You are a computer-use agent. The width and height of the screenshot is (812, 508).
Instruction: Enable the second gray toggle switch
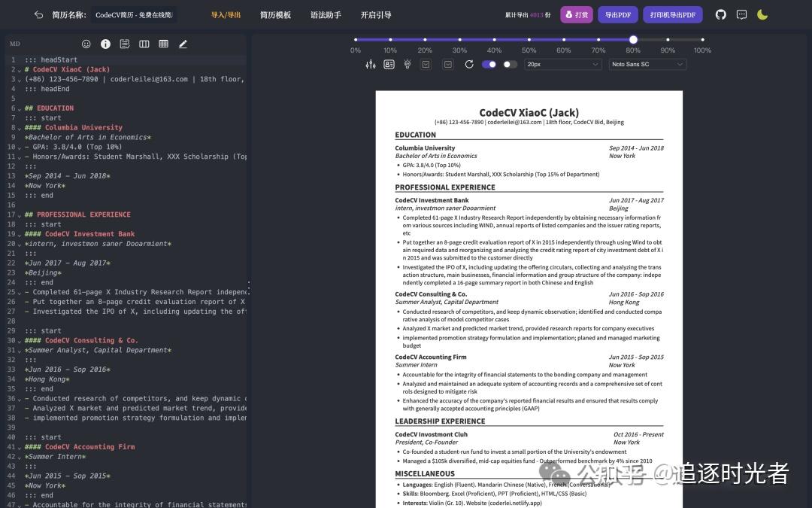pyautogui.click(x=510, y=64)
